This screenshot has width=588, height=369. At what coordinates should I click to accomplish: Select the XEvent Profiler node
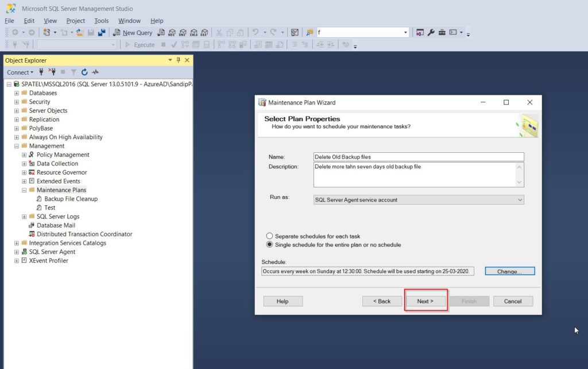(x=49, y=260)
